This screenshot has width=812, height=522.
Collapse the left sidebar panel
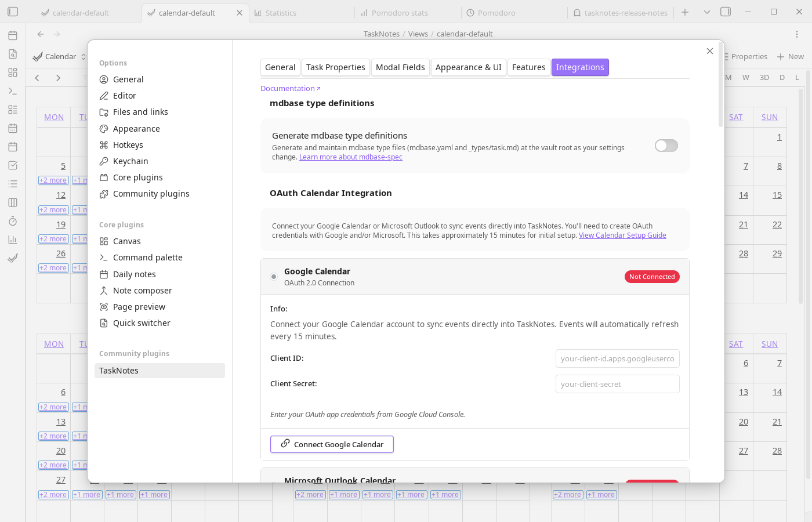point(12,11)
